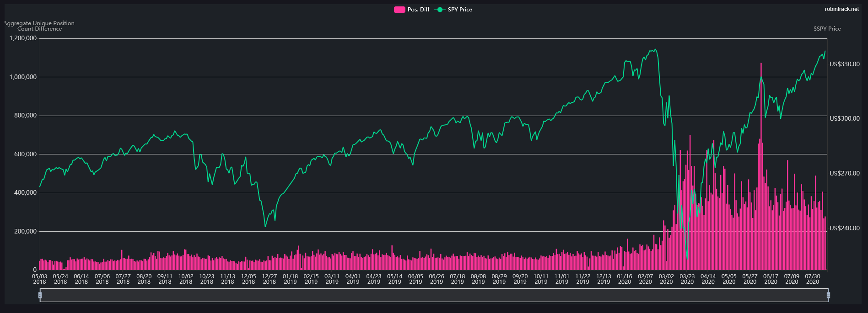The height and width of the screenshot is (313, 868).
Task: Click the middle of the zoom range bar
Action: pyautogui.click(x=434, y=295)
